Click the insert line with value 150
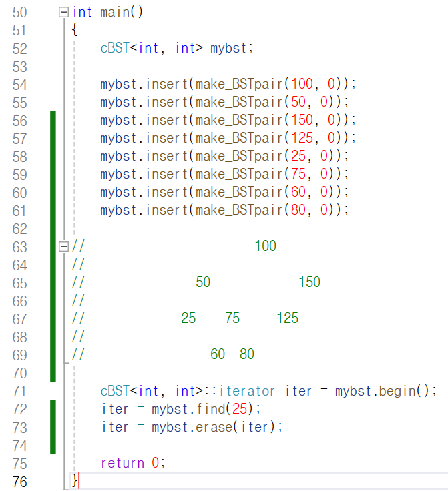The image size is (448, 491). 228,120
